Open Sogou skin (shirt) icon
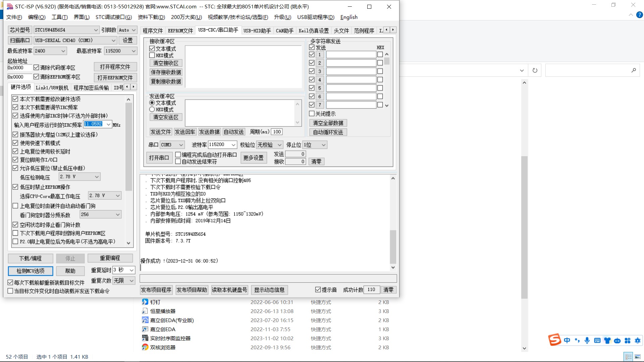644x362 pixels. pyautogui.click(x=607, y=341)
